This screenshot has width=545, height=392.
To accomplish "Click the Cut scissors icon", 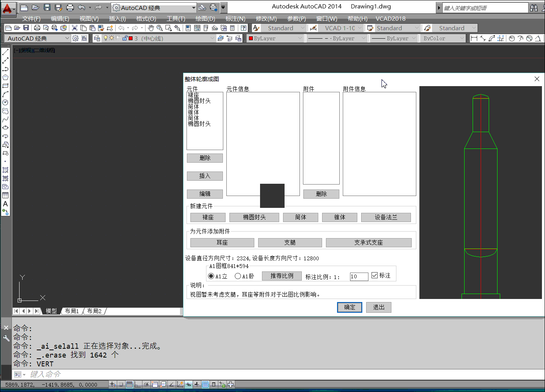I will (75, 28).
